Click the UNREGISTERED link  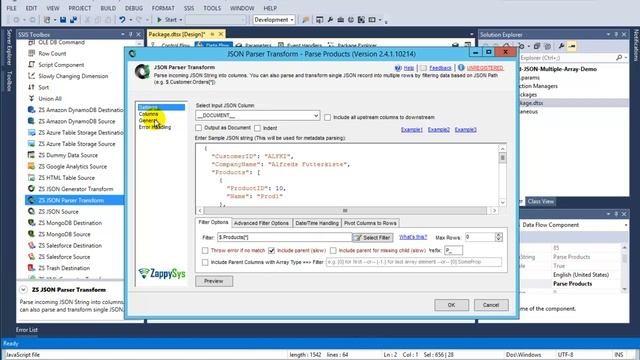pos(485,68)
